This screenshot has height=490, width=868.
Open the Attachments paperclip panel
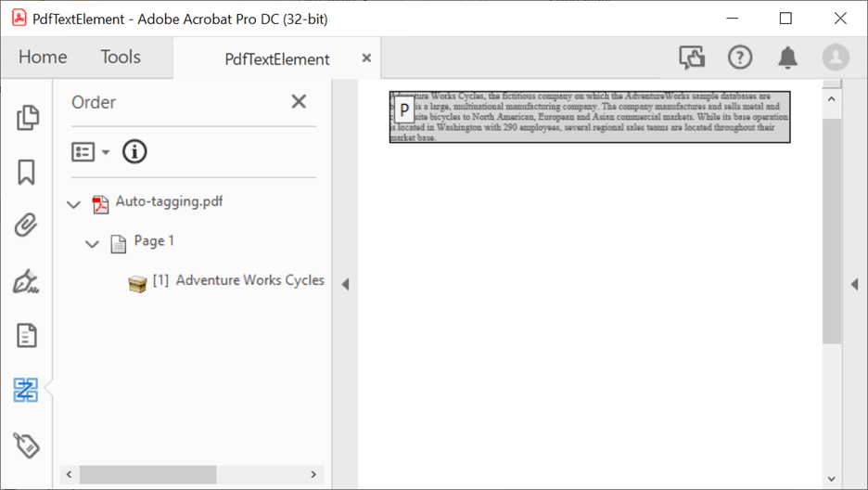point(27,226)
